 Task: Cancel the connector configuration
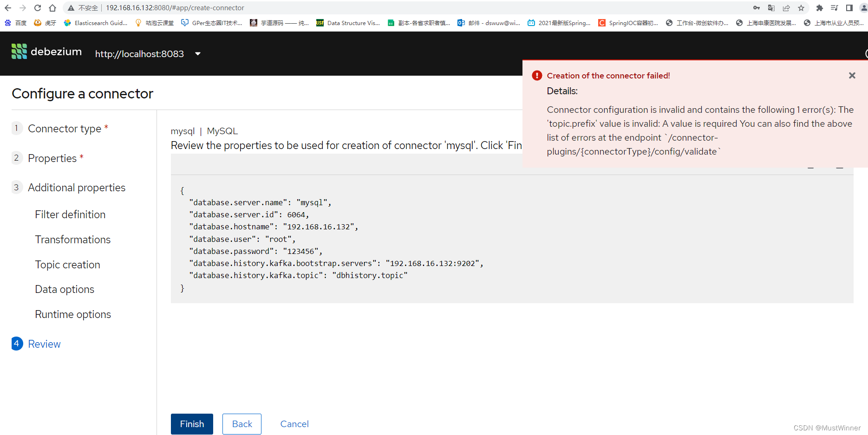[294, 424]
